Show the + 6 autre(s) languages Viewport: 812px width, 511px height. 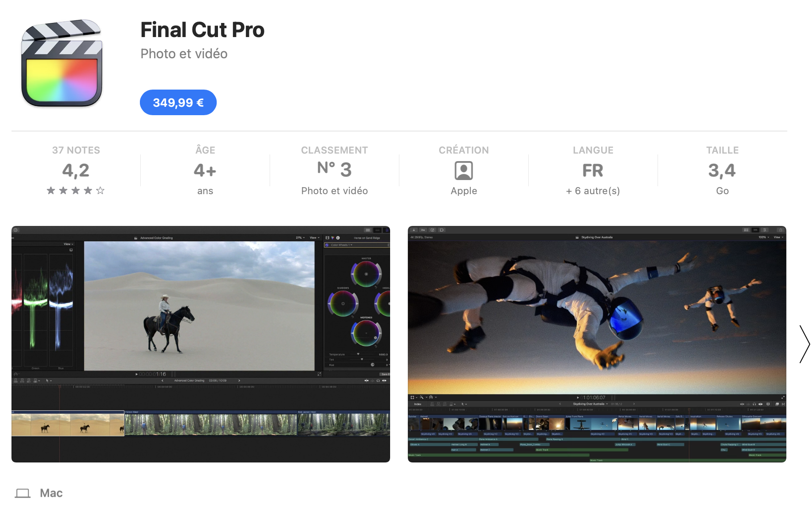point(593,191)
